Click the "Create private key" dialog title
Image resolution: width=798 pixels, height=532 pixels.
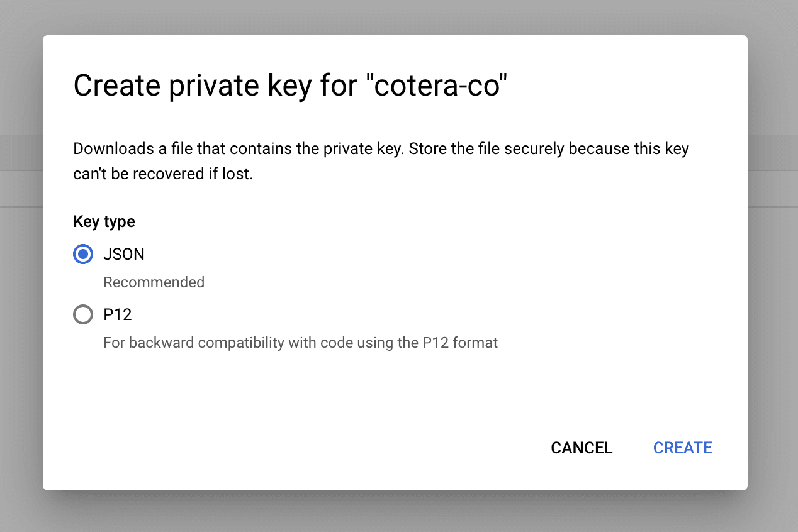pyautogui.click(x=214, y=86)
